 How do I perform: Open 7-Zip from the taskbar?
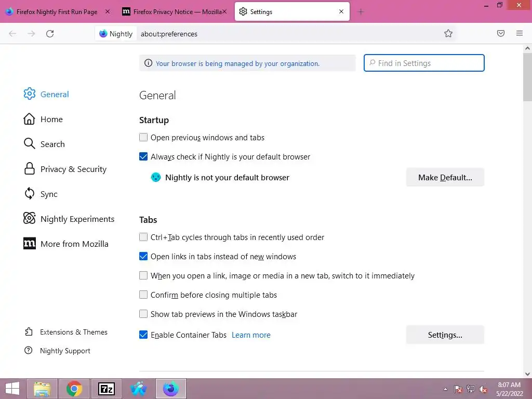click(x=107, y=389)
